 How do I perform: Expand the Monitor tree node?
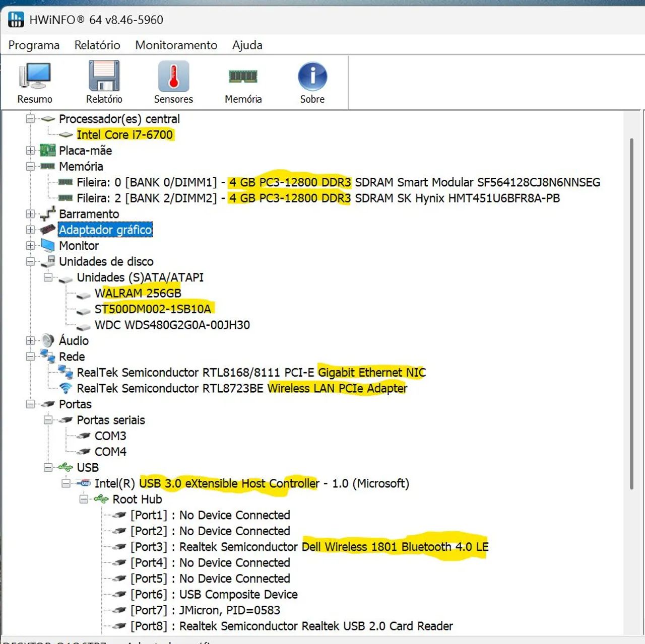[30, 245]
